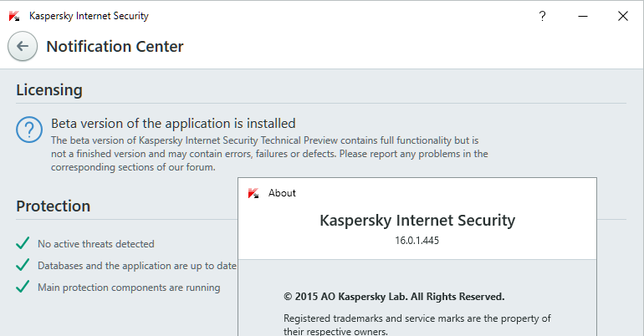Go back using the arrow button
Image resolution: width=644 pixels, height=336 pixels.
pos(23,46)
